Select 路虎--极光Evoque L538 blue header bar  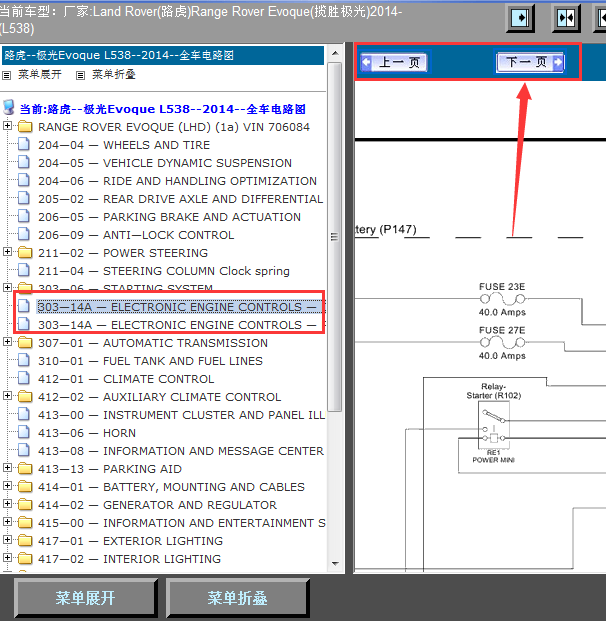click(x=163, y=55)
